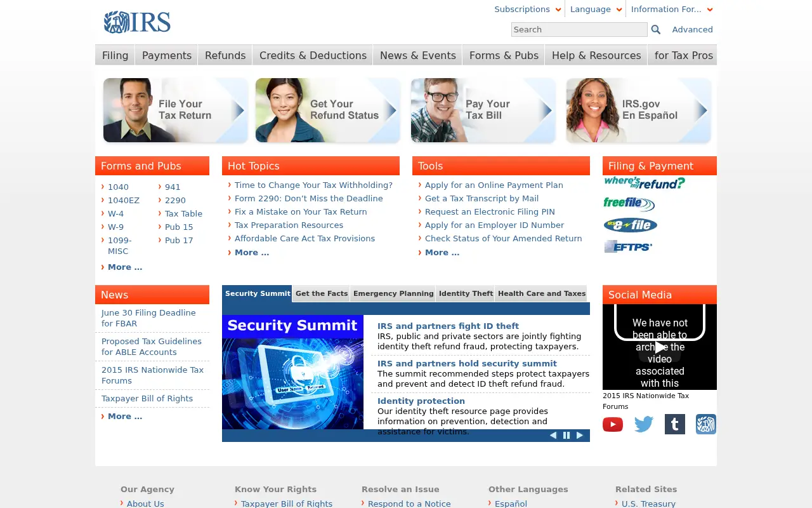
Task: Click the Pay Your Tax Bill banner
Action: [x=483, y=110]
